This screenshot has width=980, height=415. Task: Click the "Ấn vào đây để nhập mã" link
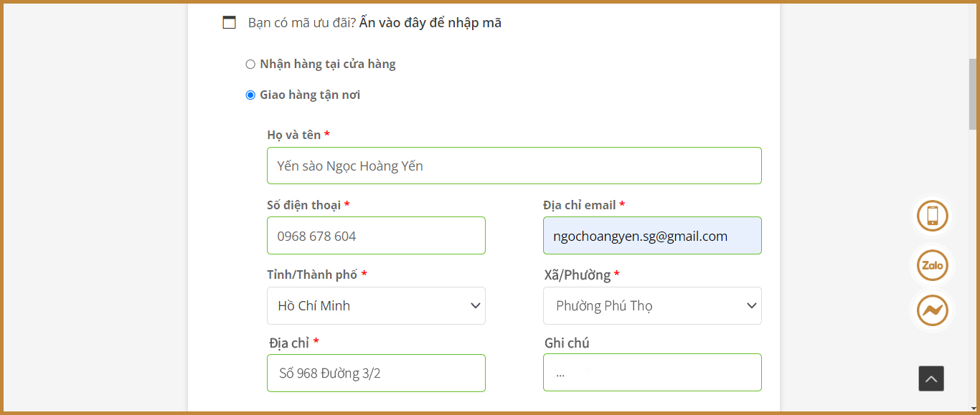tap(430, 23)
